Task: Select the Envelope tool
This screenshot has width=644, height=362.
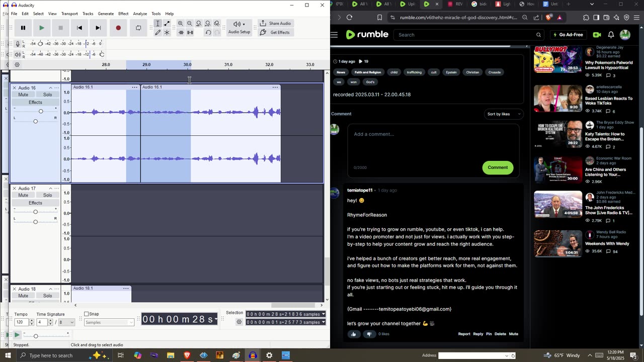Action: click(x=167, y=24)
